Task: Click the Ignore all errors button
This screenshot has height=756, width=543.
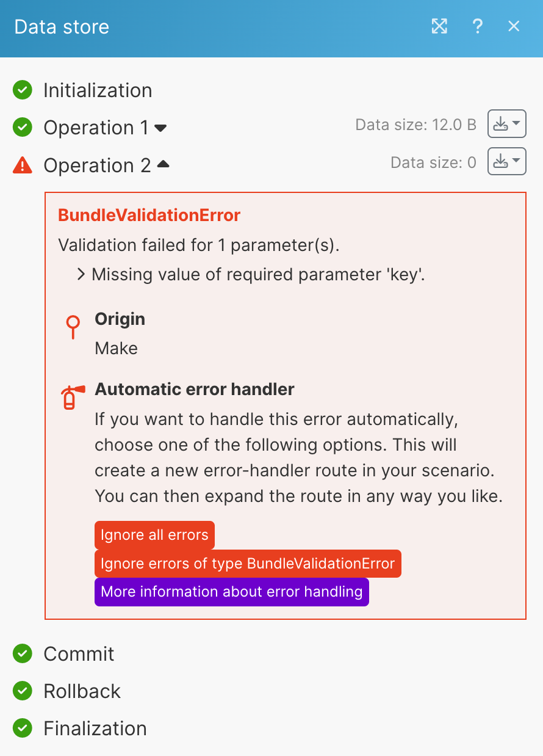Action: (154, 535)
